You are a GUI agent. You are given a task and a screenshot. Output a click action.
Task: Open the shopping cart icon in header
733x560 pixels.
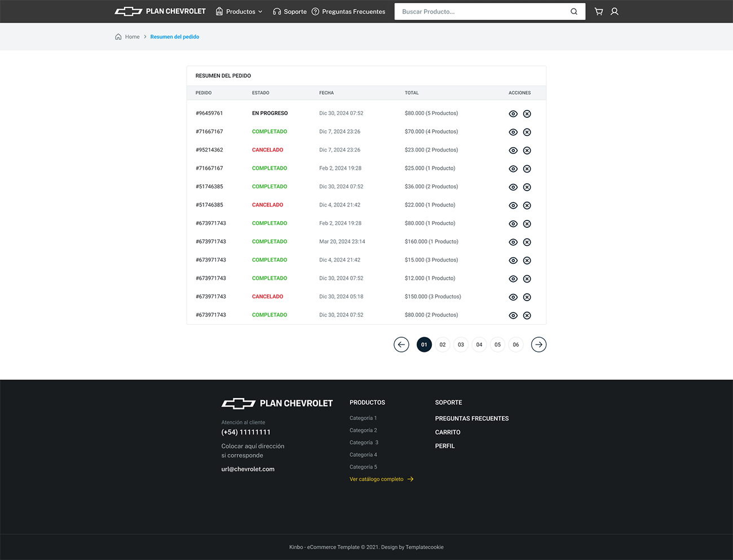pyautogui.click(x=598, y=11)
